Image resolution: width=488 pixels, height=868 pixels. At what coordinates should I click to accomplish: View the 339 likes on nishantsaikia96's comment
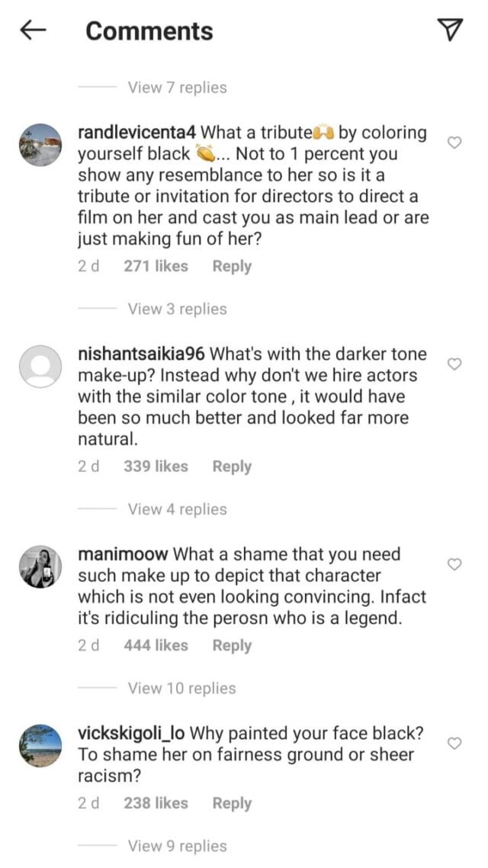[156, 466]
